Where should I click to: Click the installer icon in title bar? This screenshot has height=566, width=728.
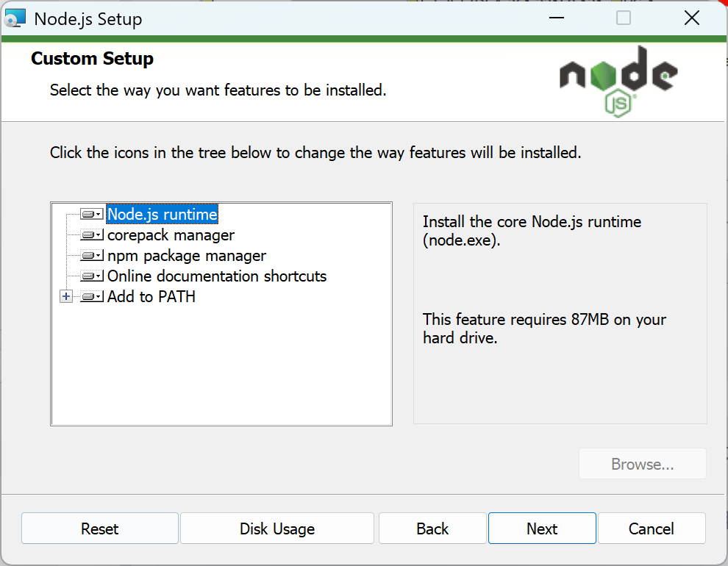(15, 18)
